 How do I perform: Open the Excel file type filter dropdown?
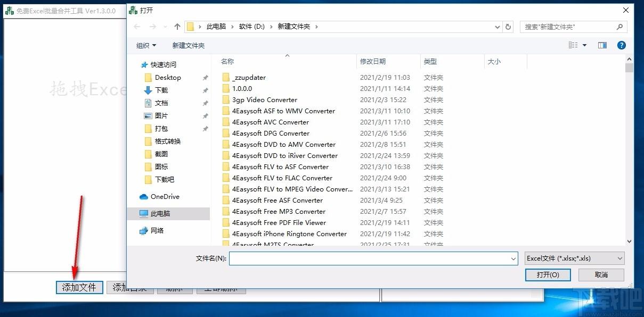click(x=574, y=258)
